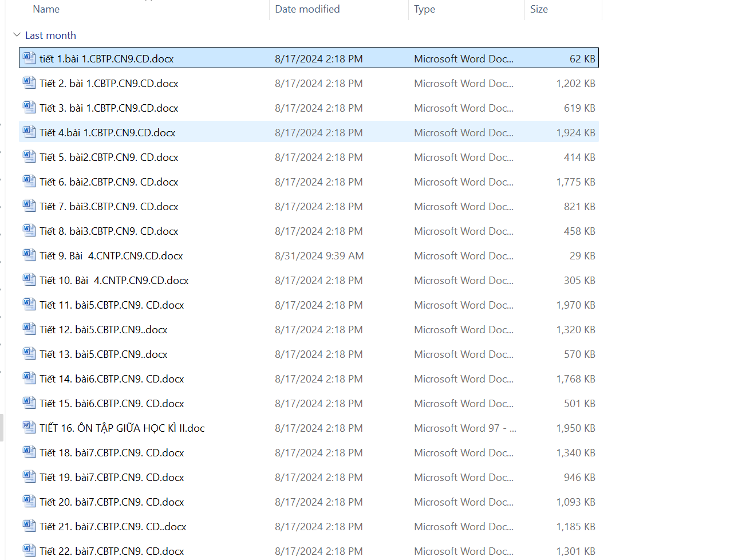Select file name Tiết 18. bài7.CBTP.CN9. CD.docx
The image size is (738, 560).
[112, 453]
